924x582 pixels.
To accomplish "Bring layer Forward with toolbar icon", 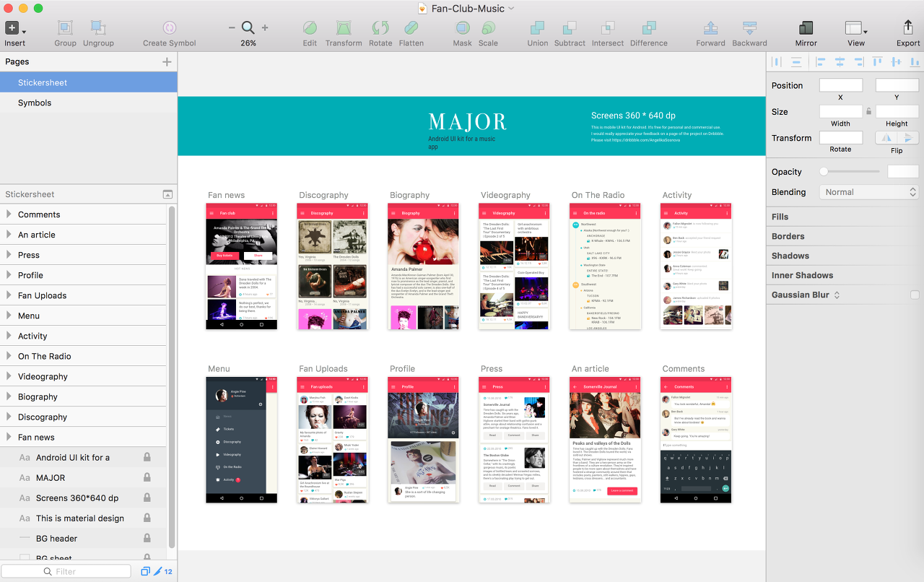I will point(710,28).
